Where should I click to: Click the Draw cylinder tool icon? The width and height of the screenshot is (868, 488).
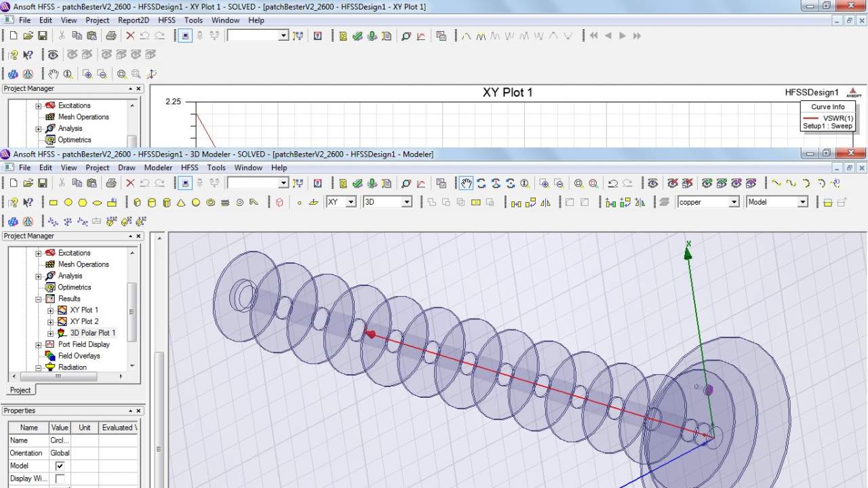pyautogui.click(x=151, y=202)
